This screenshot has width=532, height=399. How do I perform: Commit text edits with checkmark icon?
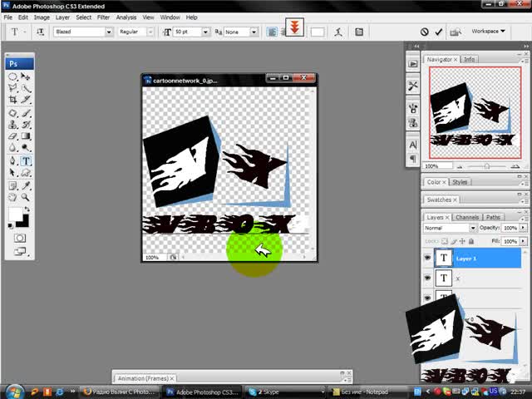[x=439, y=32]
